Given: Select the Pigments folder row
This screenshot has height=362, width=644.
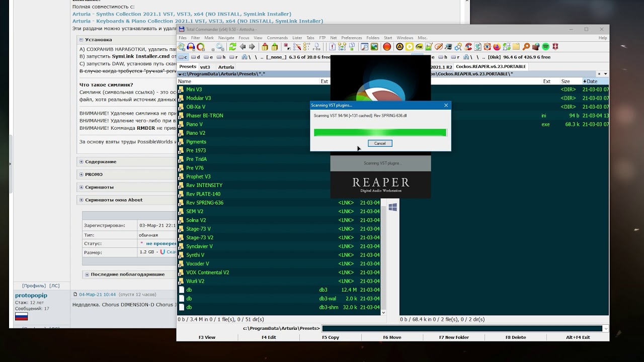Looking at the screenshot, I should point(254,142).
